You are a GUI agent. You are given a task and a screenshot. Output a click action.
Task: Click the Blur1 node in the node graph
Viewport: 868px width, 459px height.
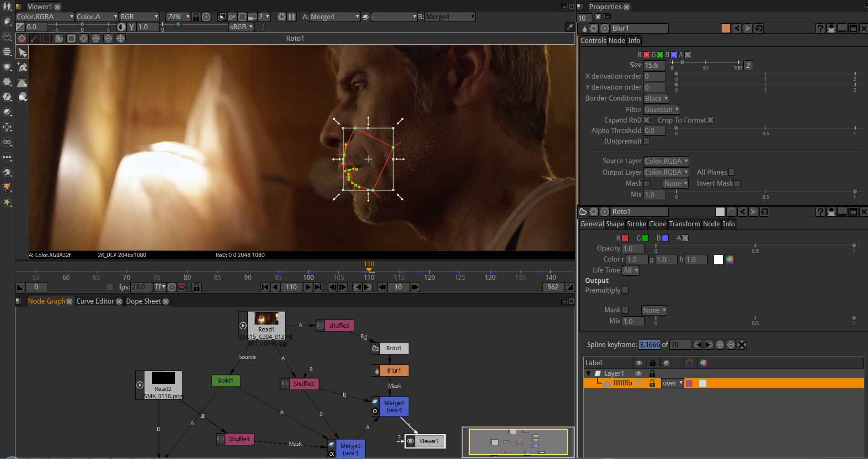(393, 371)
